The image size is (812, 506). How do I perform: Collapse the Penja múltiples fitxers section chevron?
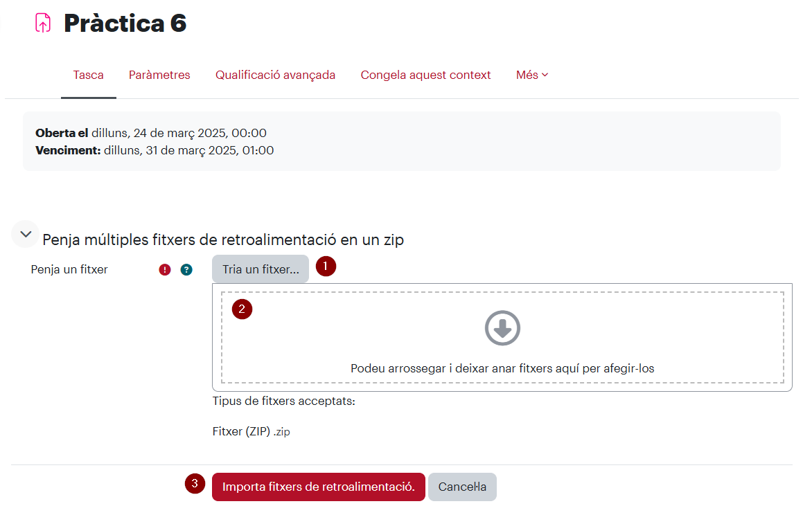click(26, 234)
